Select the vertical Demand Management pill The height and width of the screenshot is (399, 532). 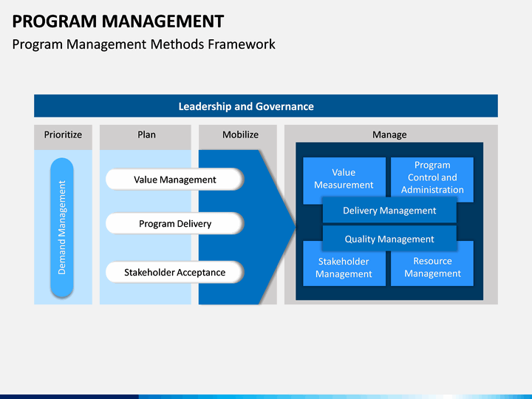click(62, 228)
